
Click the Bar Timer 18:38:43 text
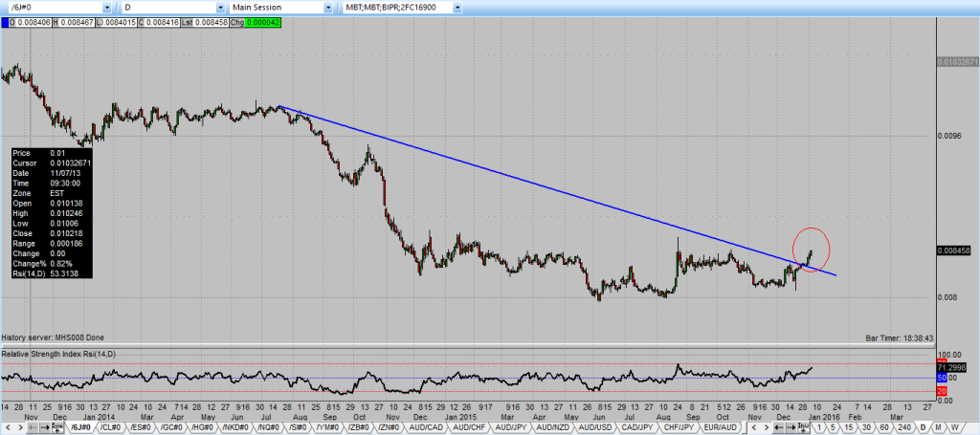tap(900, 337)
